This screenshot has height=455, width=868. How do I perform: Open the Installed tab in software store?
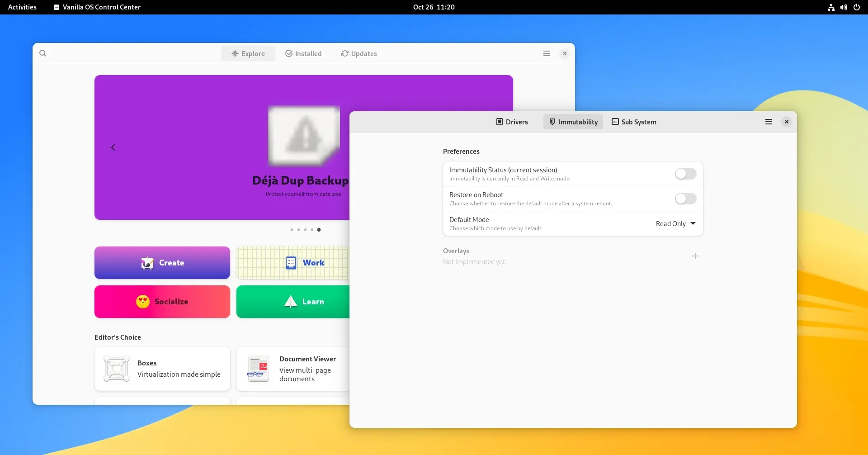(x=303, y=53)
